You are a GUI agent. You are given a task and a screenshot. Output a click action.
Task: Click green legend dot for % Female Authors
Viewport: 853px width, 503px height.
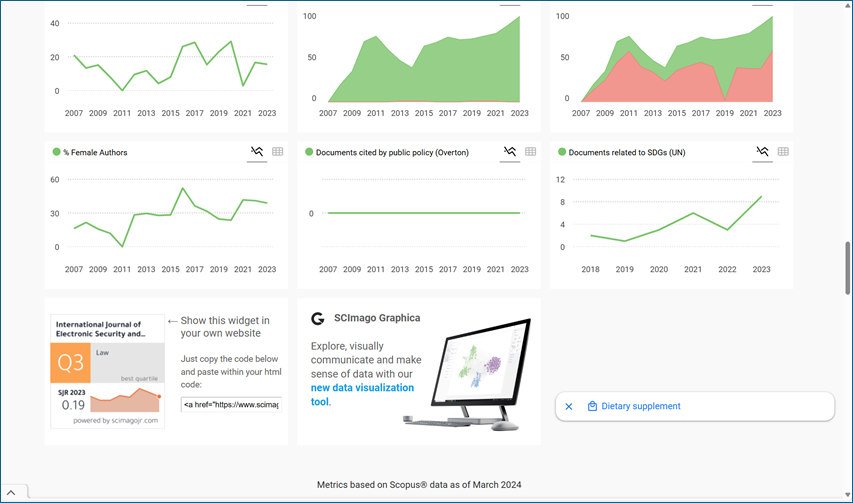coord(57,153)
